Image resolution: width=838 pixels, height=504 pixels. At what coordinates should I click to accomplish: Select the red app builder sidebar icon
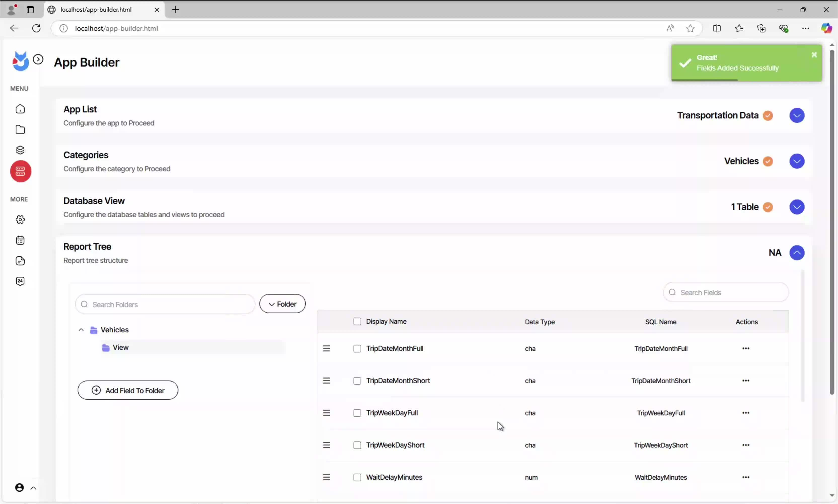pos(20,172)
